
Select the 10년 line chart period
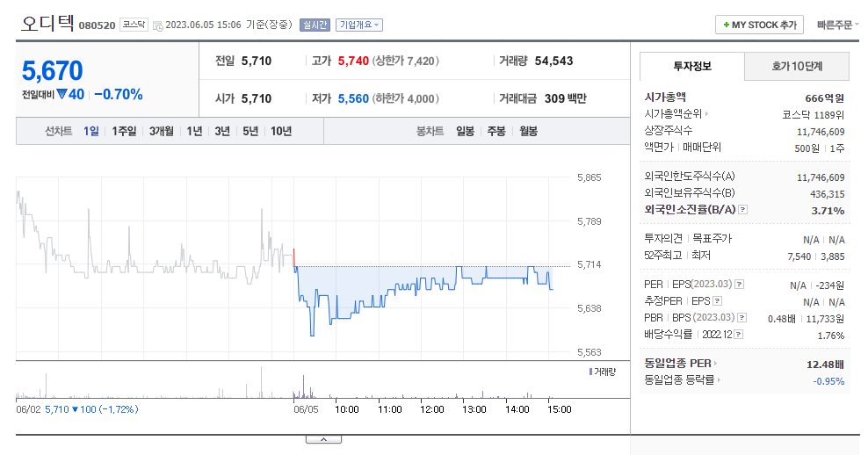pos(281,131)
